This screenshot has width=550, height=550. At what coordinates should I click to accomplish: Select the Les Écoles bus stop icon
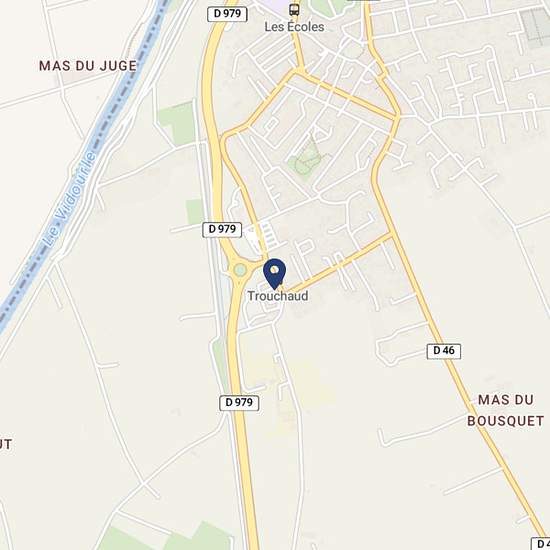pos(294,9)
